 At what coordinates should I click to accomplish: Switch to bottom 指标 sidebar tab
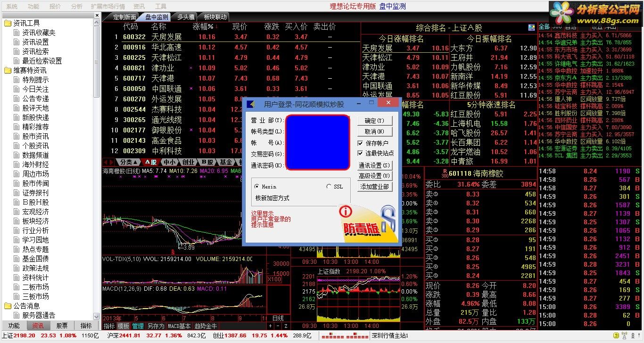86,326
